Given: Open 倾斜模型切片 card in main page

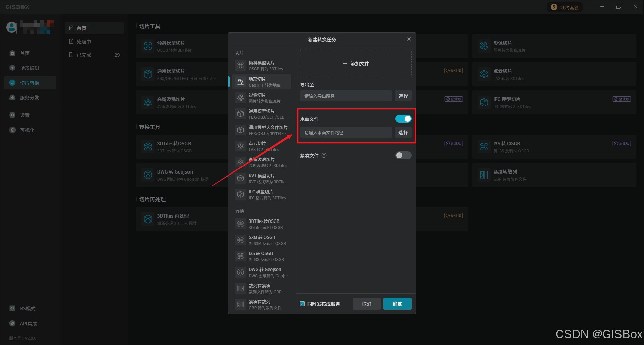Looking at the screenshot, I should (182, 46).
